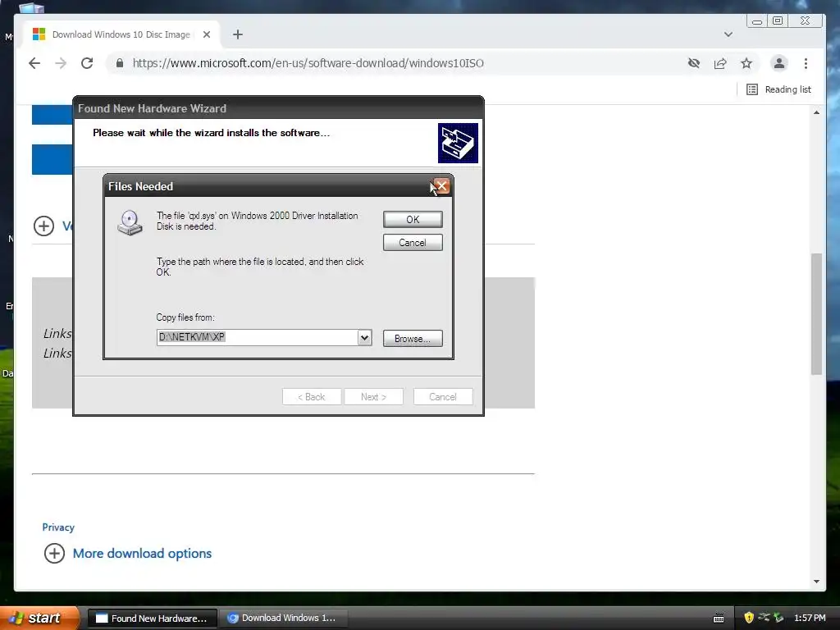This screenshot has width=840, height=630.
Task: Open the Chrome profile avatar menu
Action: 779,63
